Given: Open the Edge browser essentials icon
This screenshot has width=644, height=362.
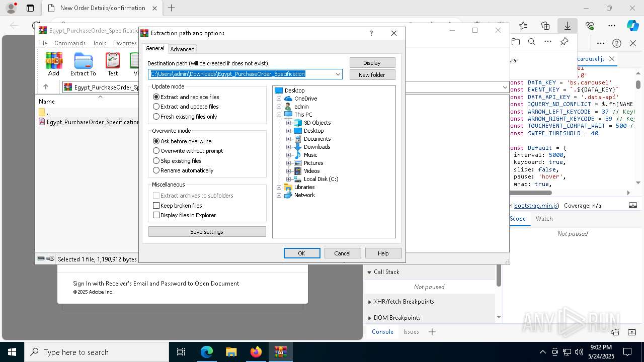Looking at the screenshot, I should click(590, 26).
